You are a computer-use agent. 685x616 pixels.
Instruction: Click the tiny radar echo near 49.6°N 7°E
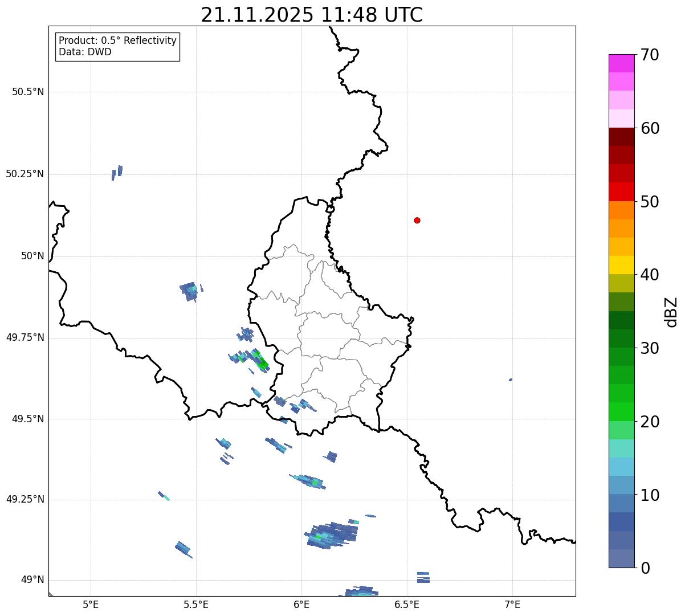coord(511,380)
